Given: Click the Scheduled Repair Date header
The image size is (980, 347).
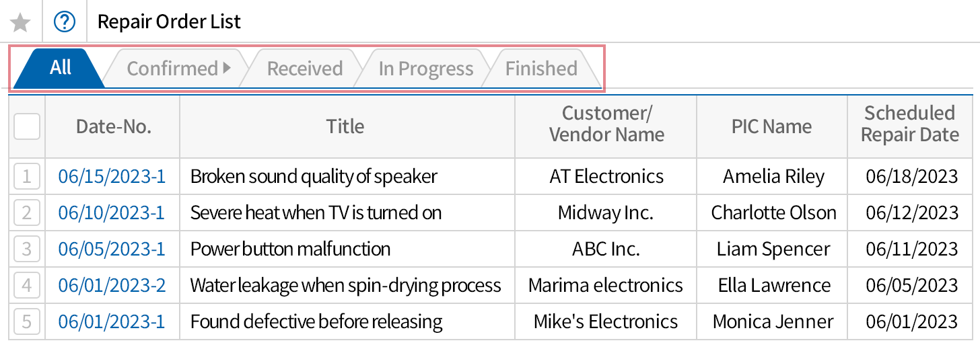Looking at the screenshot, I should click(909, 124).
